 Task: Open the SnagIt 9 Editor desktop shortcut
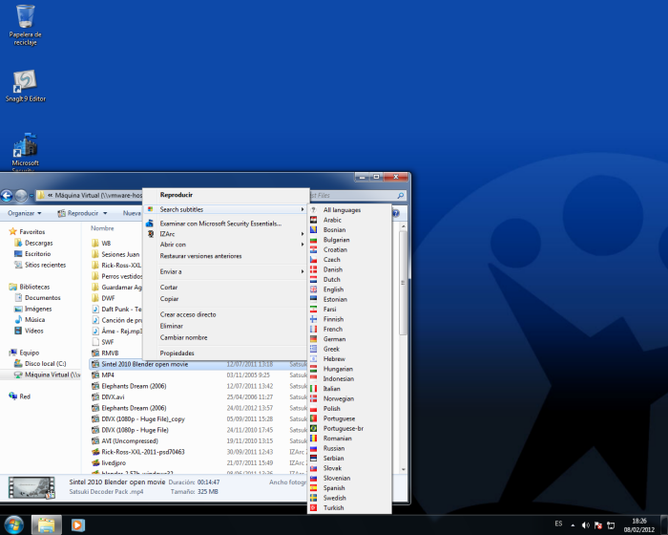pyautogui.click(x=25, y=86)
